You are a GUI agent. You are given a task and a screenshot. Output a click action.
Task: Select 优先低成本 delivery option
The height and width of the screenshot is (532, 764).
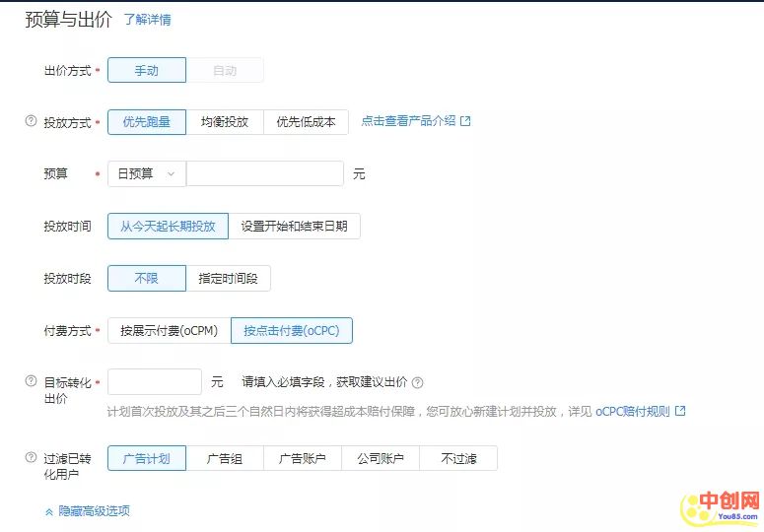[306, 122]
